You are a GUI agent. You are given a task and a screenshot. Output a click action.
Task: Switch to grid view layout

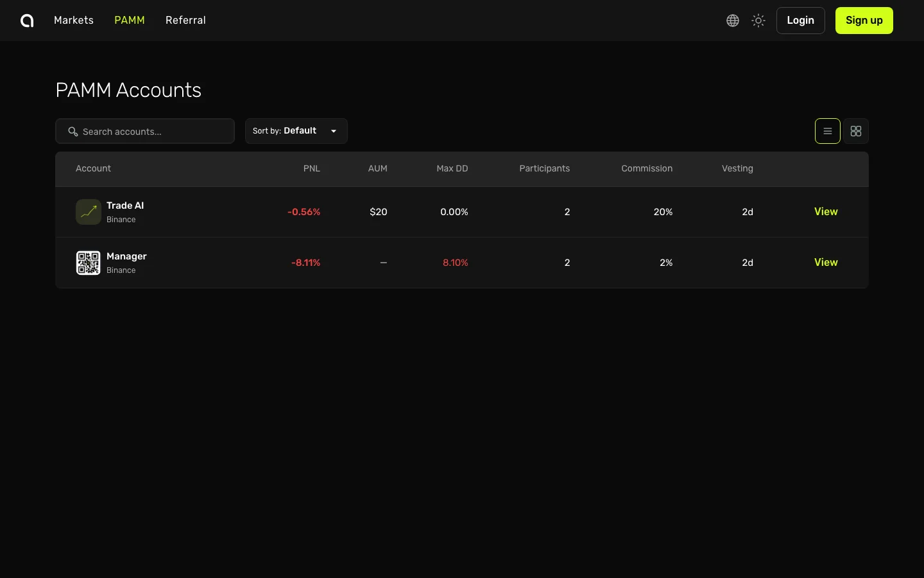pos(856,131)
